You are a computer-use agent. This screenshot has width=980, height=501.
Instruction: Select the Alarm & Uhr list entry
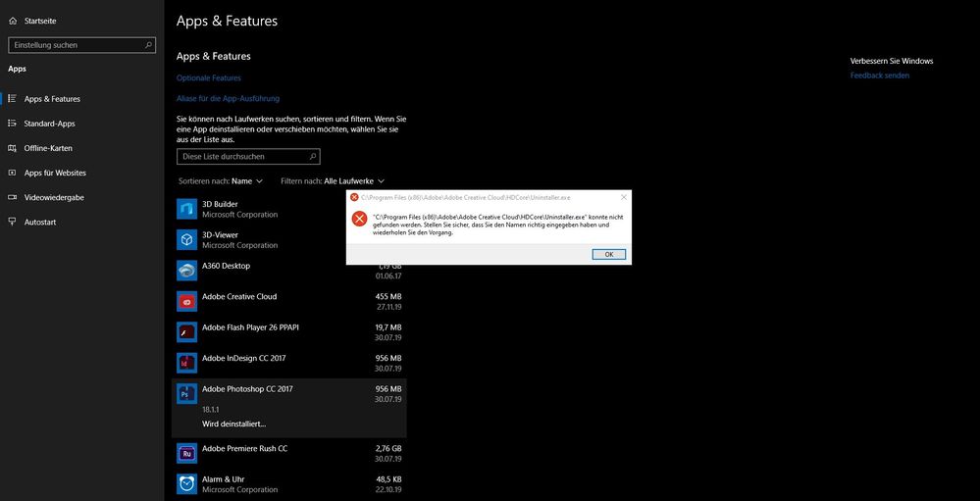(288, 484)
